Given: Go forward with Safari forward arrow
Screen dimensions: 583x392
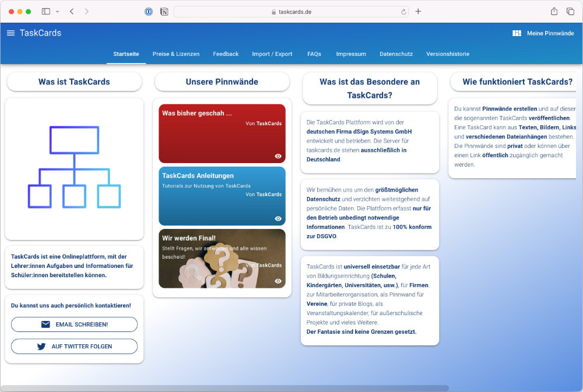Looking at the screenshot, I should click(87, 12).
